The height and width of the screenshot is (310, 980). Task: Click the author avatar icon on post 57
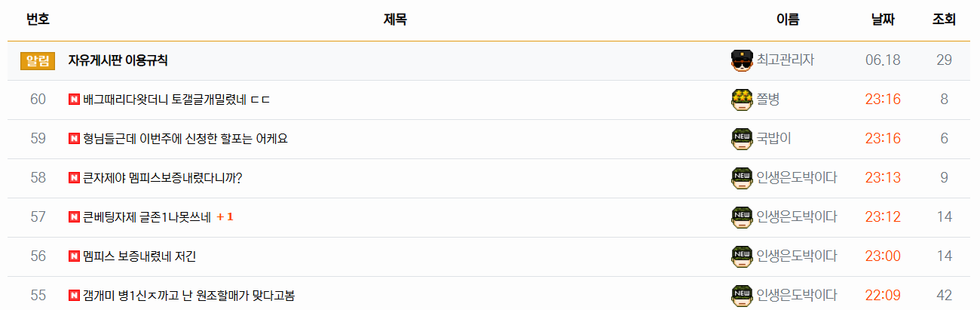click(742, 217)
